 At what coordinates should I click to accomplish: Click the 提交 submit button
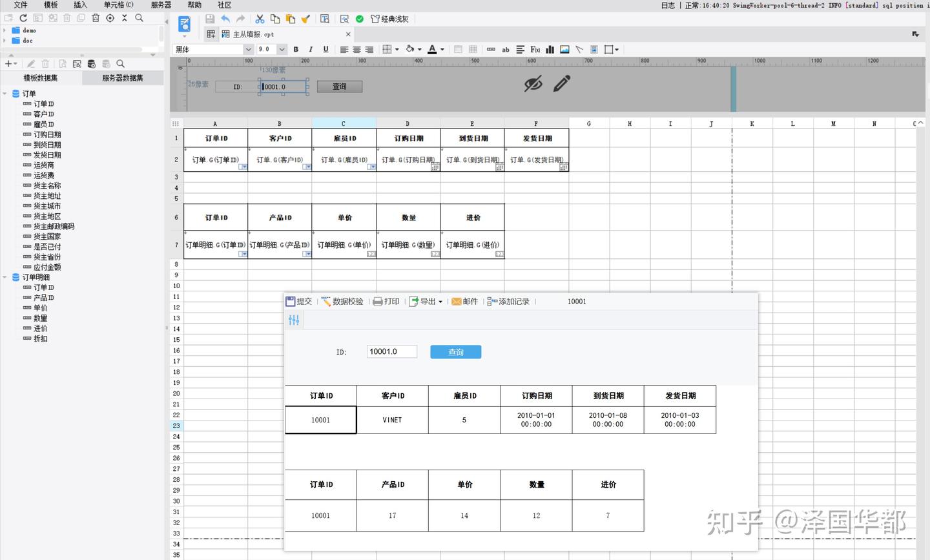point(299,302)
